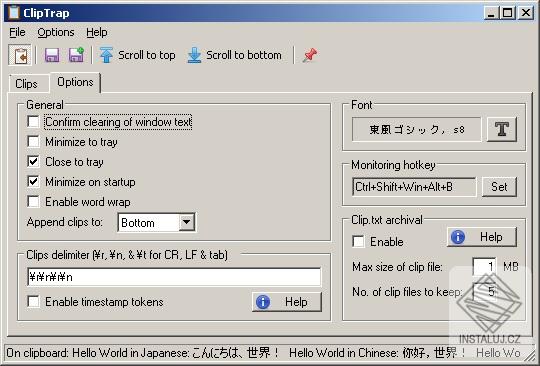Maximize the ClipTrap window

click(508, 13)
